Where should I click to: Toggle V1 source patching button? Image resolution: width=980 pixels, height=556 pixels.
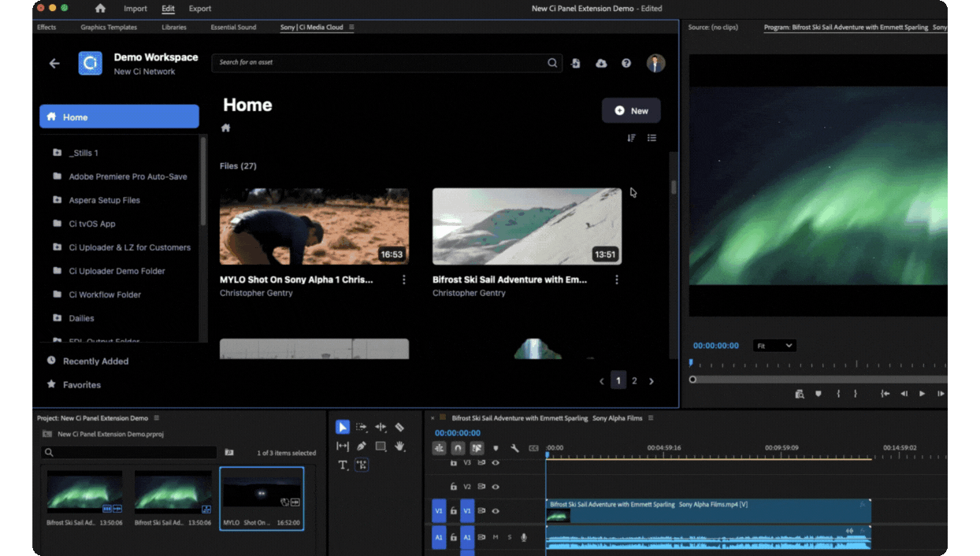[x=439, y=510]
